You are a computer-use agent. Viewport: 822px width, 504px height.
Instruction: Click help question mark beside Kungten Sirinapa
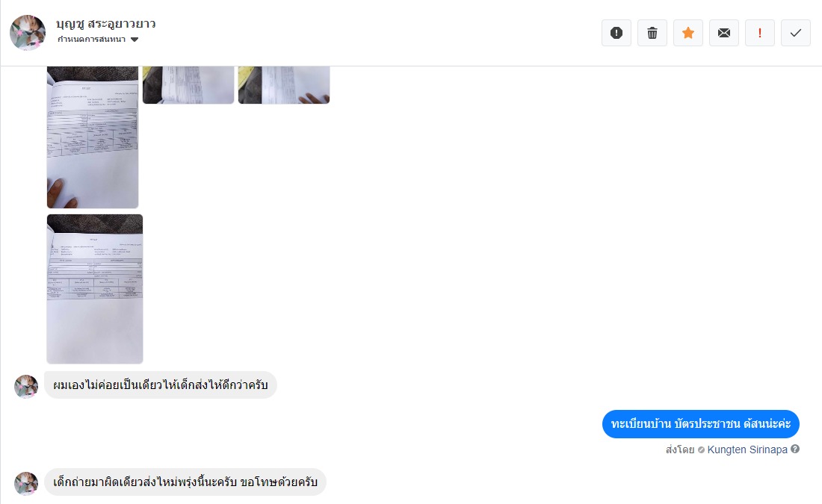click(x=795, y=449)
